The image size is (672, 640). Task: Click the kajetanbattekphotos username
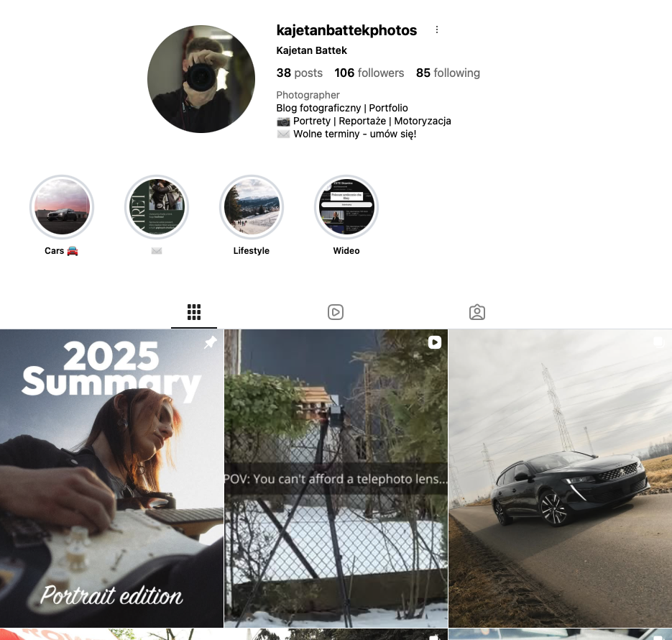[346, 30]
